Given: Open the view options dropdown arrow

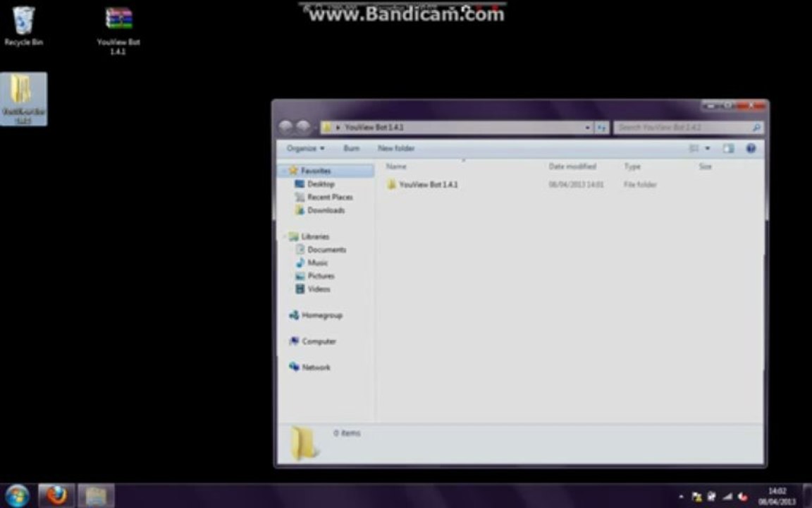Looking at the screenshot, I should point(708,148).
